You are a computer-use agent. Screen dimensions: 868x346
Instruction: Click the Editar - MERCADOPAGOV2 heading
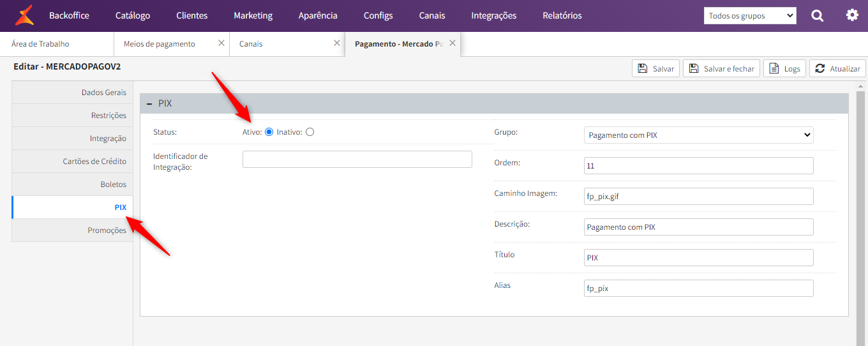(x=67, y=66)
